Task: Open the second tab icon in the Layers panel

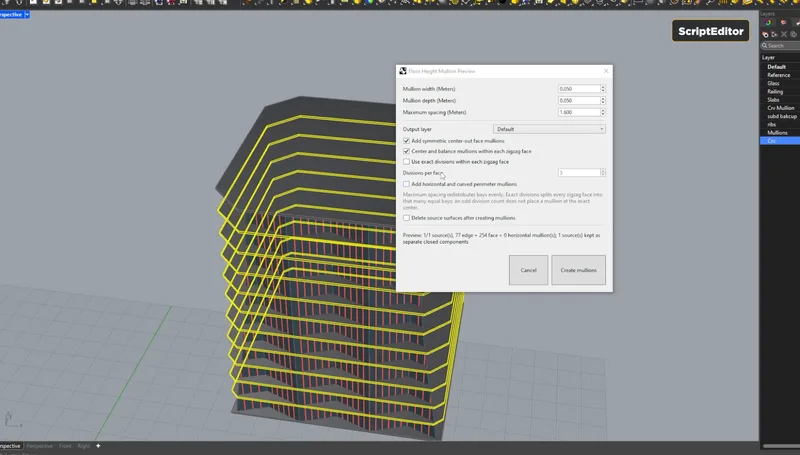Action: click(x=784, y=22)
